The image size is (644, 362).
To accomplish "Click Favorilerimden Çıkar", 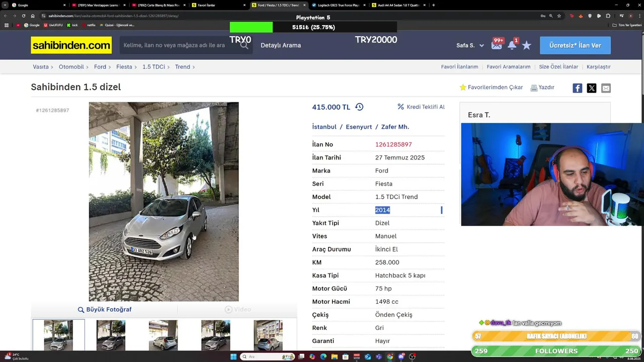I will [492, 87].
